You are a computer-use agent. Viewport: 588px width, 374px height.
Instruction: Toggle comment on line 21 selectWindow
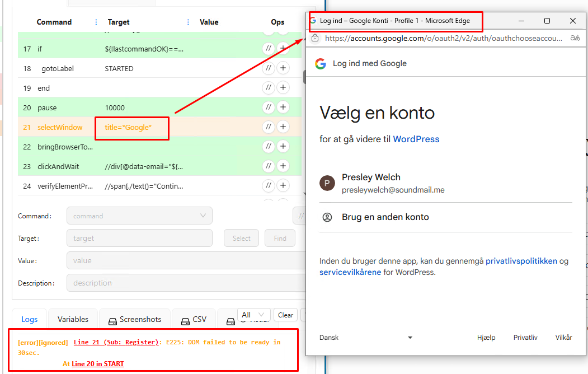pyautogui.click(x=269, y=127)
